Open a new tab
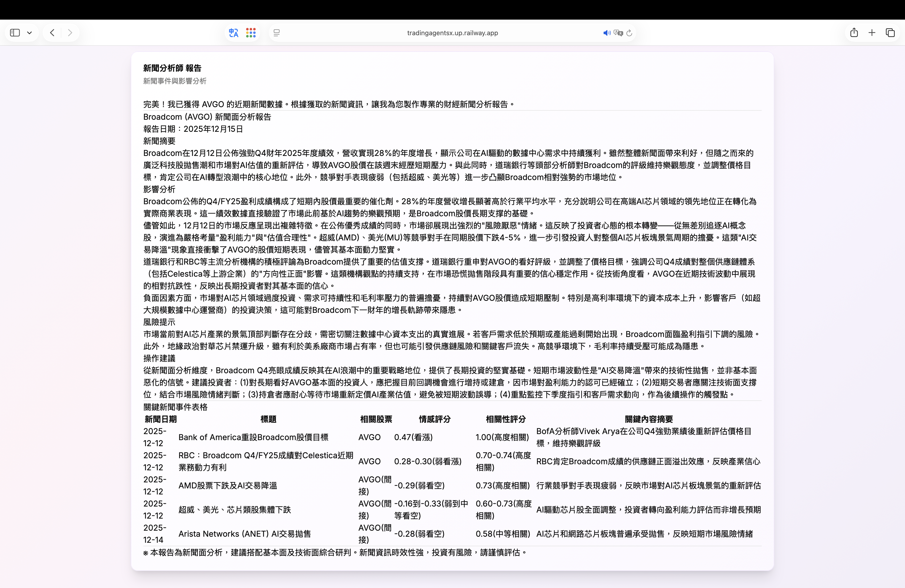The height and width of the screenshot is (588, 905). [x=872, y=33]
